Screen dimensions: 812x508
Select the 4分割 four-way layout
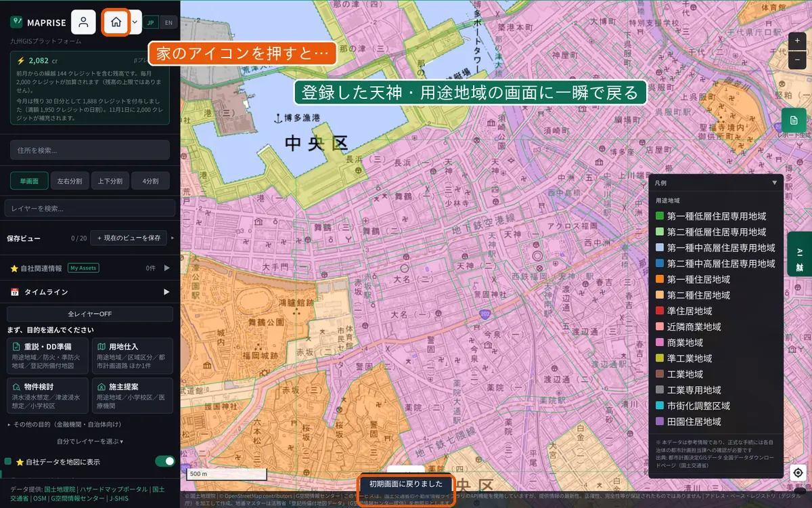(x=151, y=181)
